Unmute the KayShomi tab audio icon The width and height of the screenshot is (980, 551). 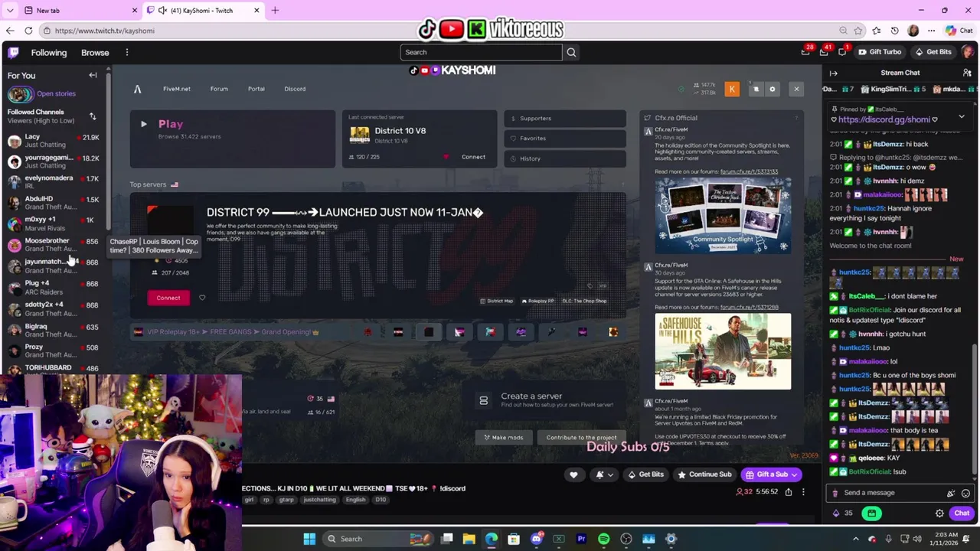pos(162,11)
